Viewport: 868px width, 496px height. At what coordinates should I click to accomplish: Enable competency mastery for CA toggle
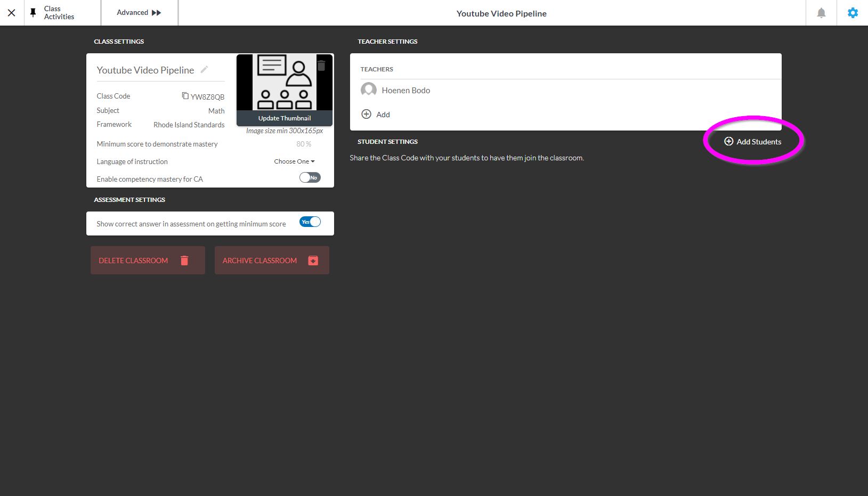coord(310,177)
